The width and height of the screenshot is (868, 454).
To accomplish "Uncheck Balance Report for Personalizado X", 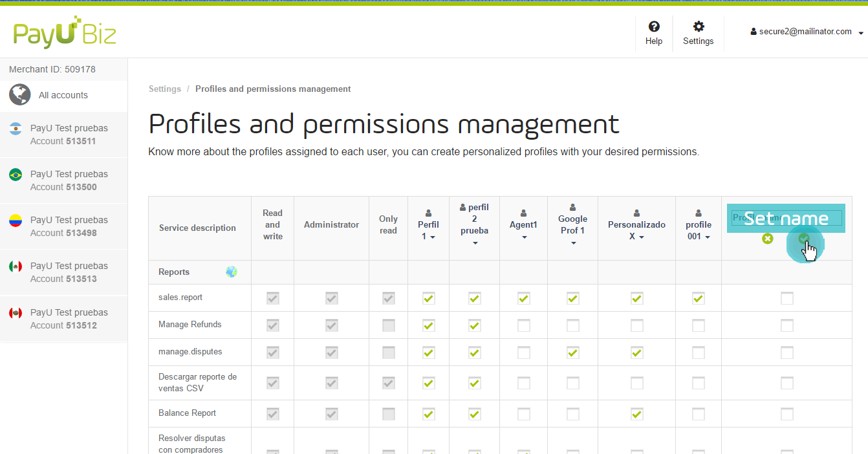I will pyautogui.click(x=637, y=413).
